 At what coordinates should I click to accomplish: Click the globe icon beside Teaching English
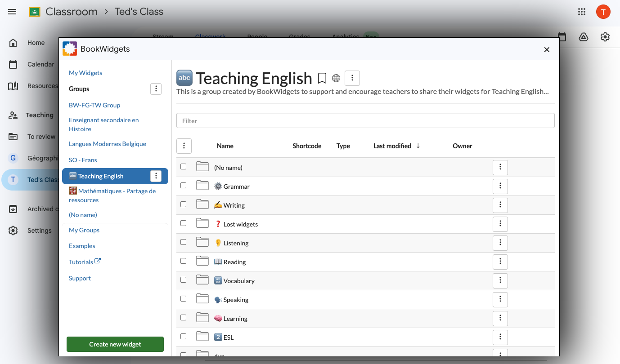[336, 78]
